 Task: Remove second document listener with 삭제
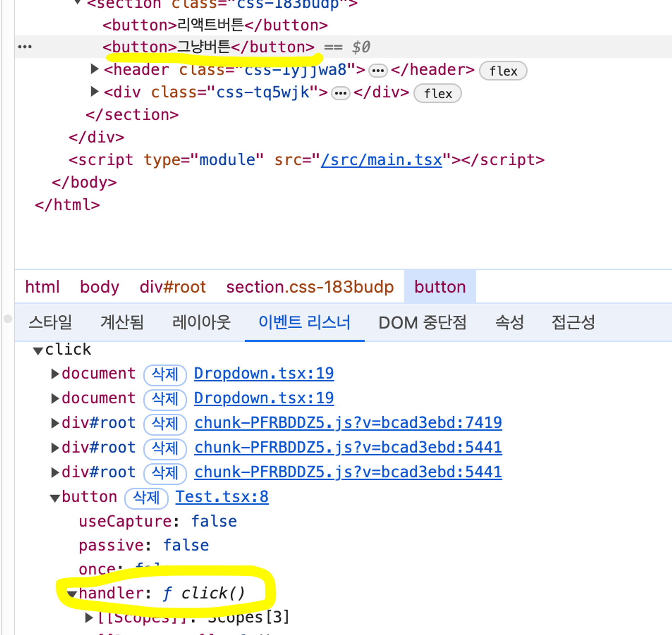click(x=165, y=399)
